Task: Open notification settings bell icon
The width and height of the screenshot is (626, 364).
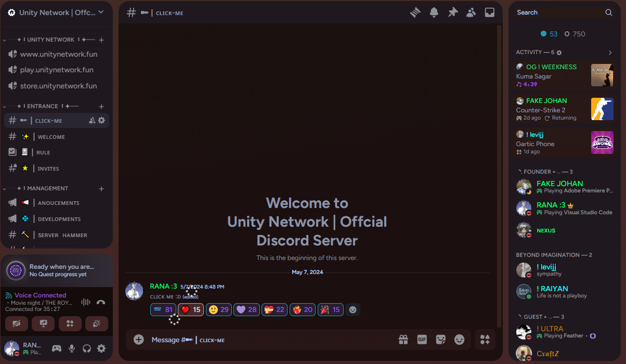Action: coord(434,12)
